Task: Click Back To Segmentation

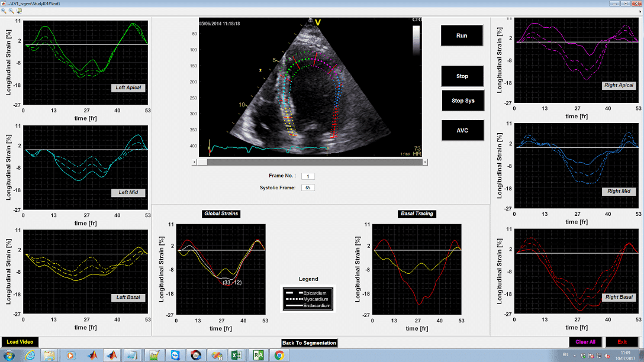Action: tap(310, 342)
